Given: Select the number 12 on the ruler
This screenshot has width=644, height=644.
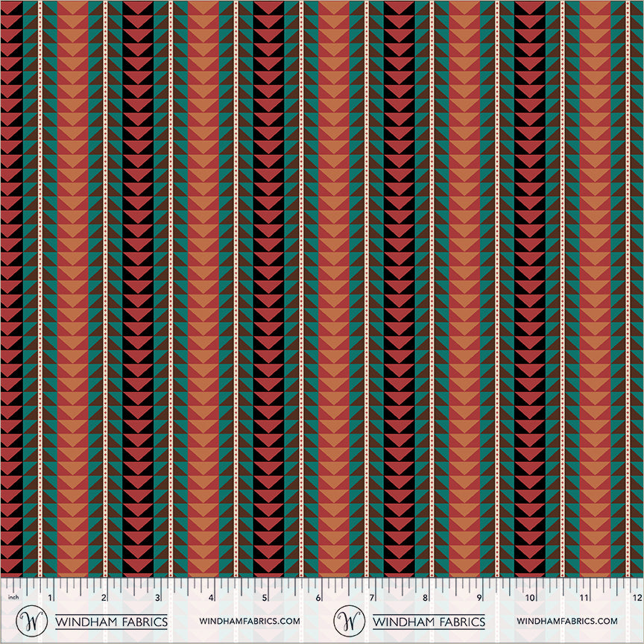Looking at the screenshot, I should click(635, 598).
